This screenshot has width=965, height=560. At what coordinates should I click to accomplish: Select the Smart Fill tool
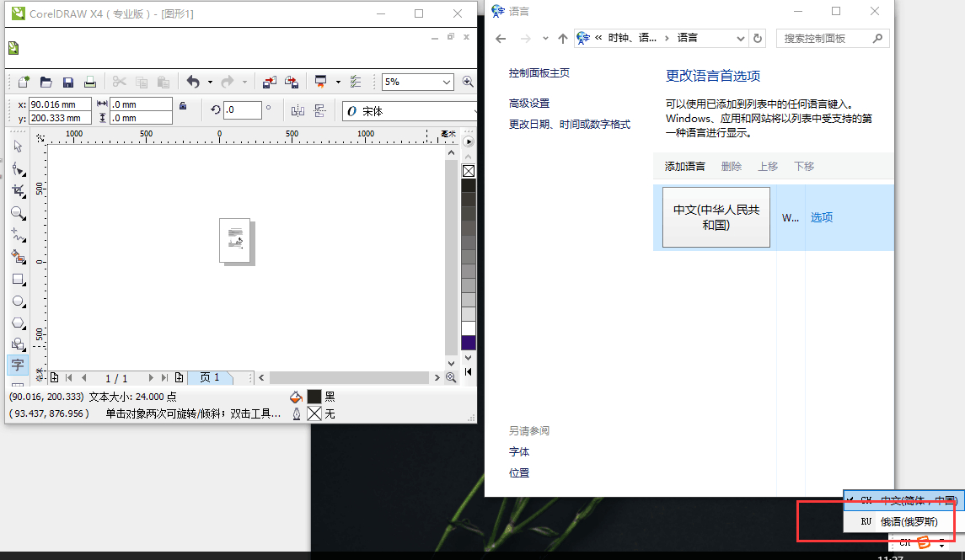[x=18, y=257]
